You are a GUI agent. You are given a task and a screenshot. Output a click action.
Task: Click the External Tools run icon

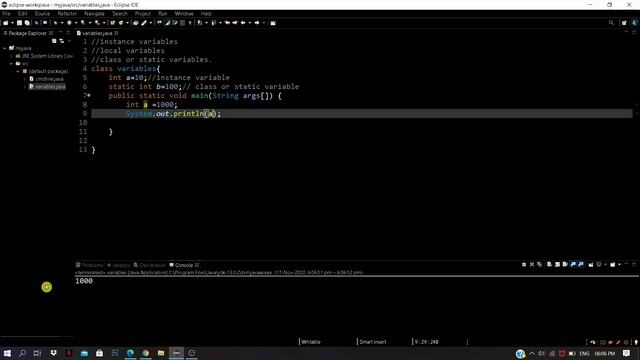pos(97,23)
